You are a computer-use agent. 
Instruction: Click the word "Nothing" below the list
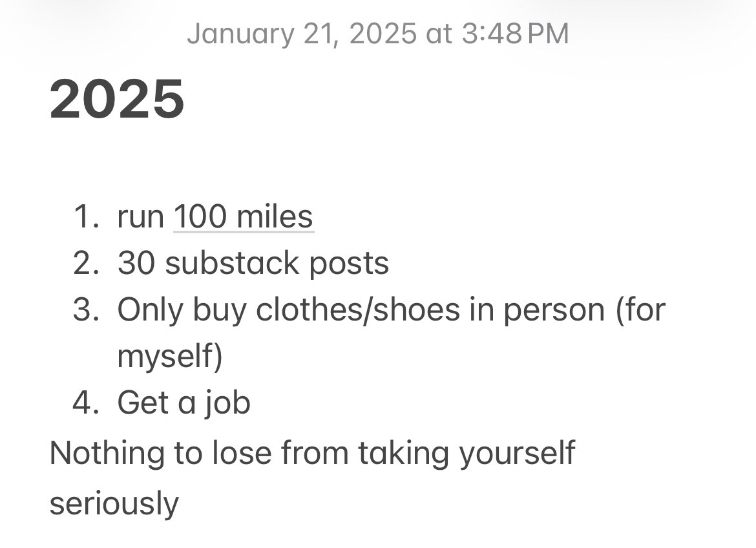pos(105,452)
